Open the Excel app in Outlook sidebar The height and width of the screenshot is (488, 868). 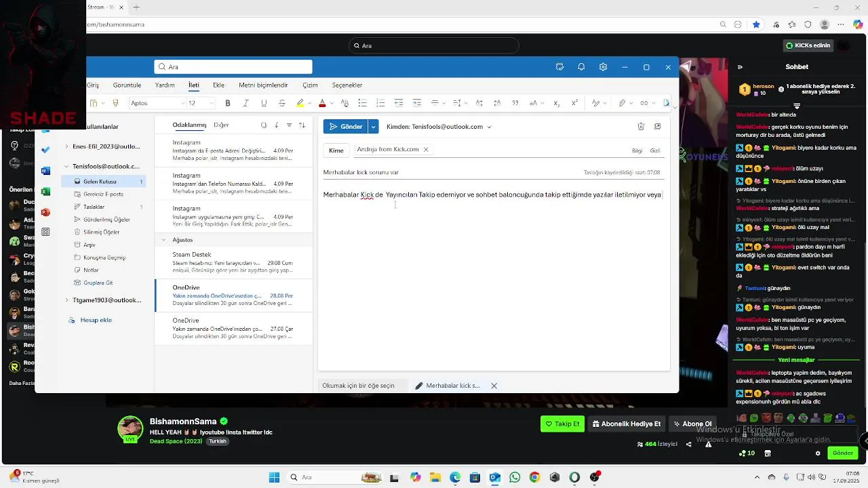(x=45, y=192)
